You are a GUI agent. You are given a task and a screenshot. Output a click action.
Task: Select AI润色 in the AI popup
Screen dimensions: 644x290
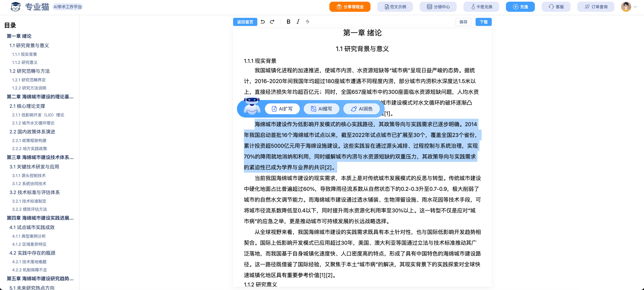[362, 108]
